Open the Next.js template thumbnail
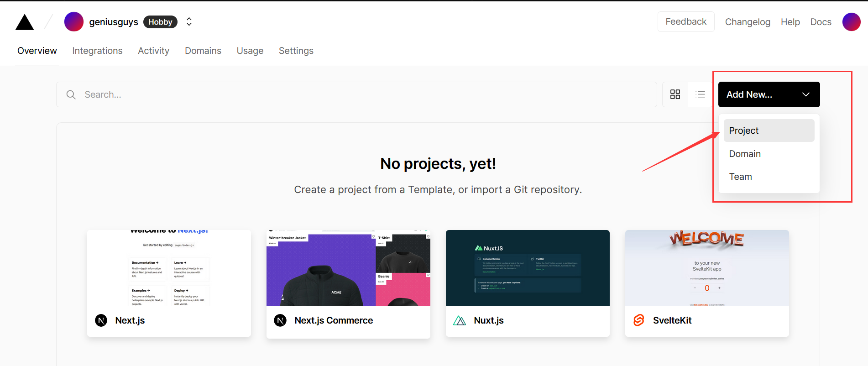This screenshot has height=366, width=868. pyautogui.click(x=169, y=268)
